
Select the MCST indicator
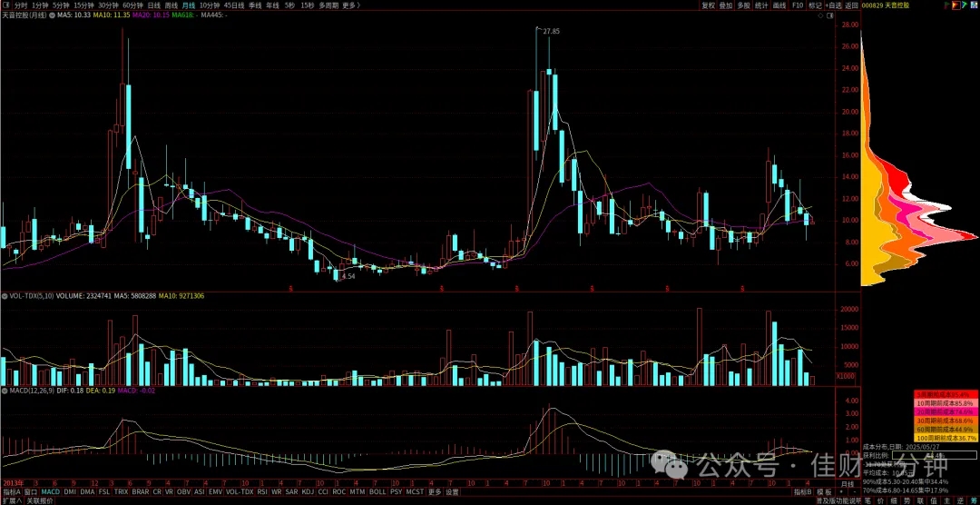[415, 492]
